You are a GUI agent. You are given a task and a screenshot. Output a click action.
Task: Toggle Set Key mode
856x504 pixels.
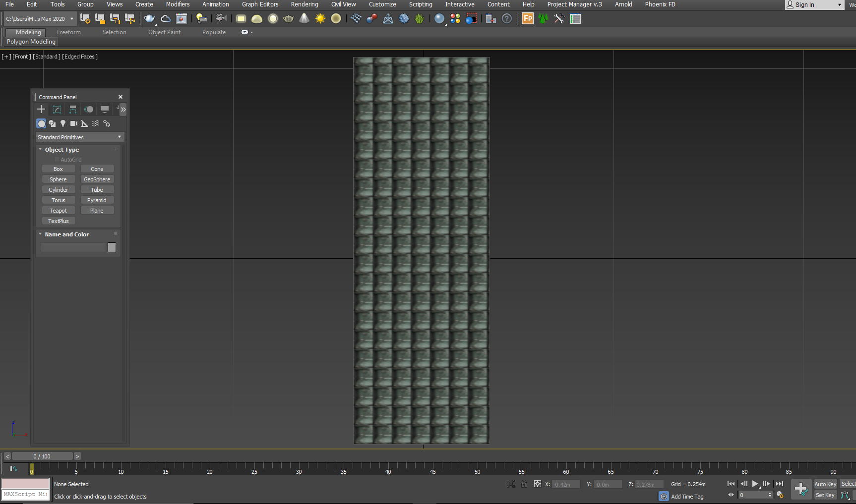pos(825,495)
